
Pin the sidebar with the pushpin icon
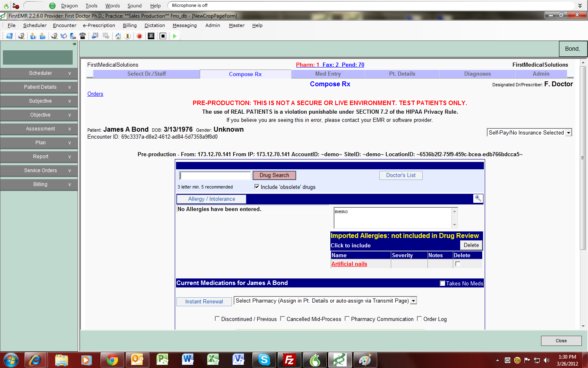click(x=74, y=44)
